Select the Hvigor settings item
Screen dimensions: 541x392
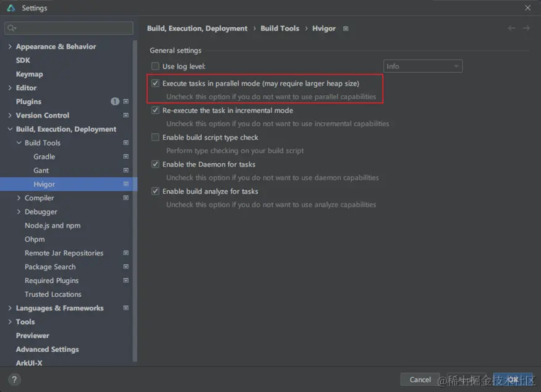[69, 184]
